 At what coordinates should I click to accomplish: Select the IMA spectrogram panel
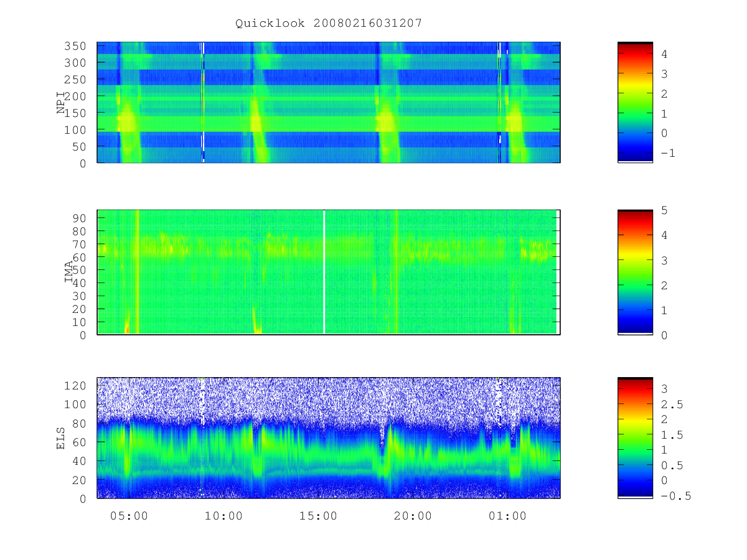tap(329, 273)
